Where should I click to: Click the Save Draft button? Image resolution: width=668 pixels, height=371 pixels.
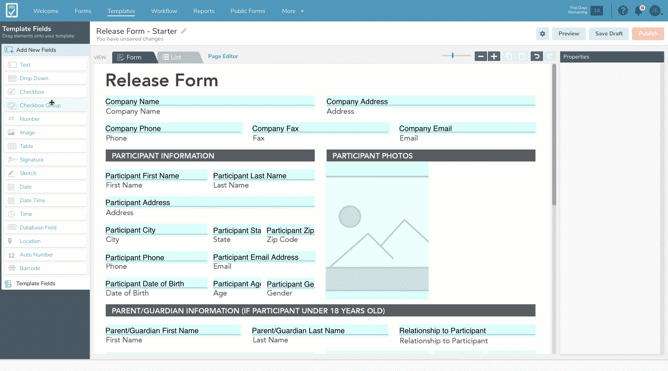[609, 34]
